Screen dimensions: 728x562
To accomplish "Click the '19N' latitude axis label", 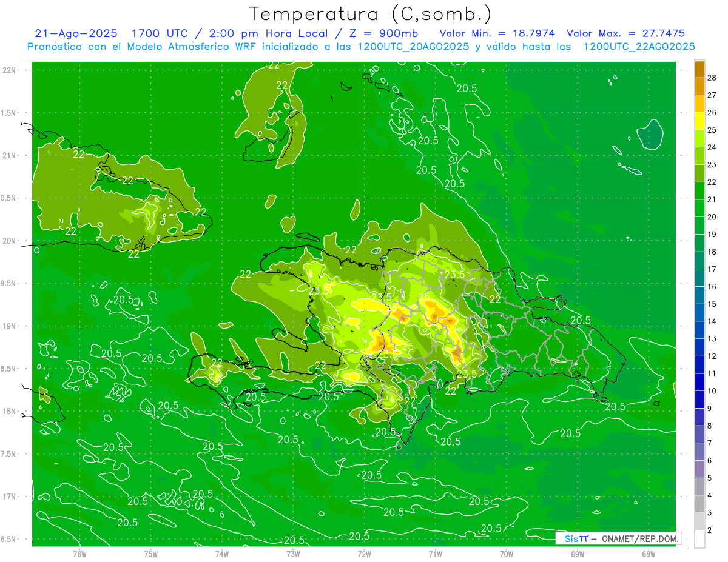I will 8,326.
